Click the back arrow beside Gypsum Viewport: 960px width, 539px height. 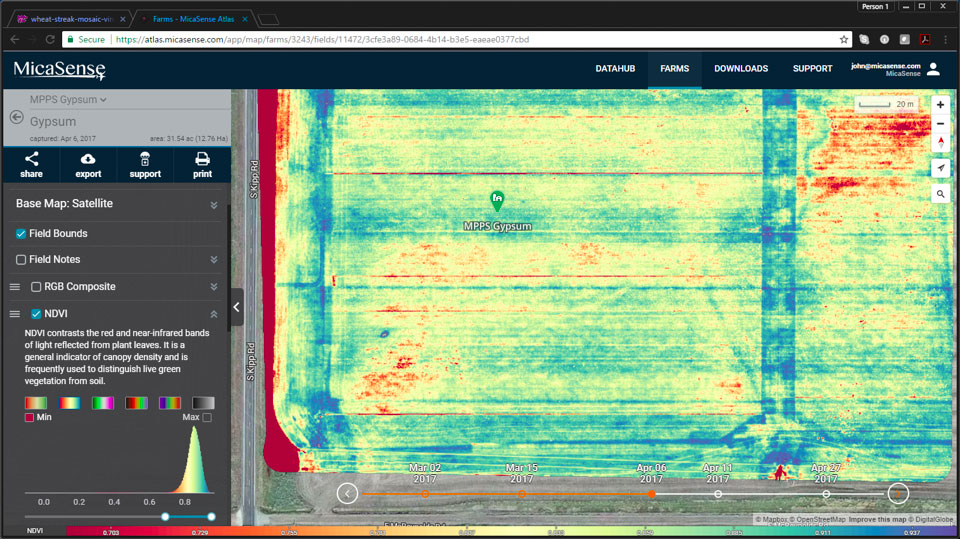(16, 117)
